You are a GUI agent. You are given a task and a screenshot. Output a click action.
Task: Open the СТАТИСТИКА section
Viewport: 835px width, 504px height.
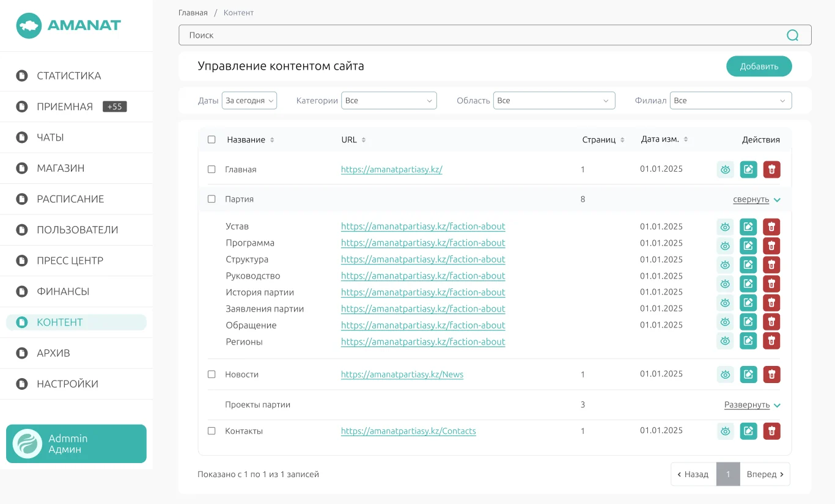(69, 76)
